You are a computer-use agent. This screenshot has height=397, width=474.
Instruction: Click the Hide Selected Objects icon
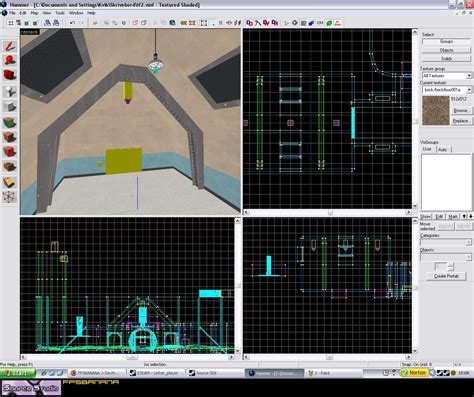135,23
